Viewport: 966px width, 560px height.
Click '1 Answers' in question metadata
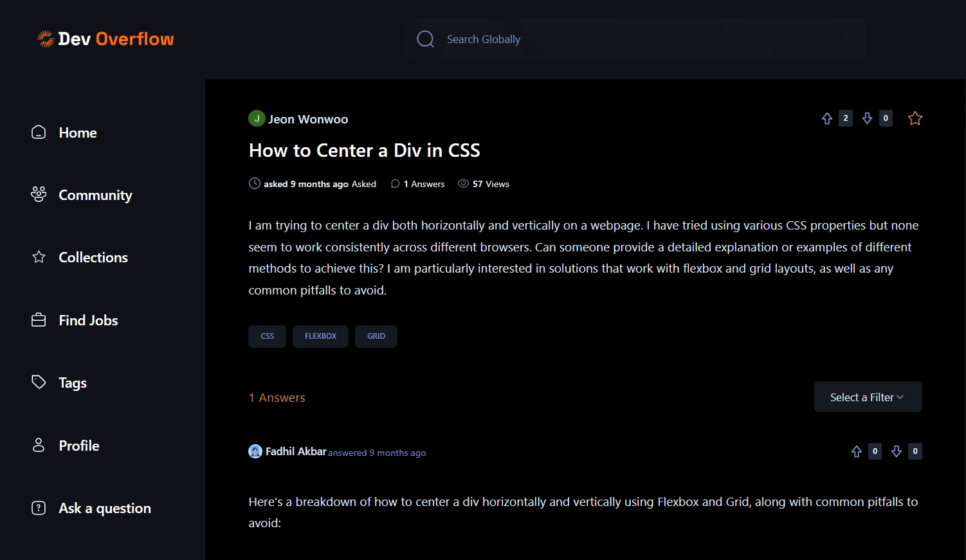point(424,184)
